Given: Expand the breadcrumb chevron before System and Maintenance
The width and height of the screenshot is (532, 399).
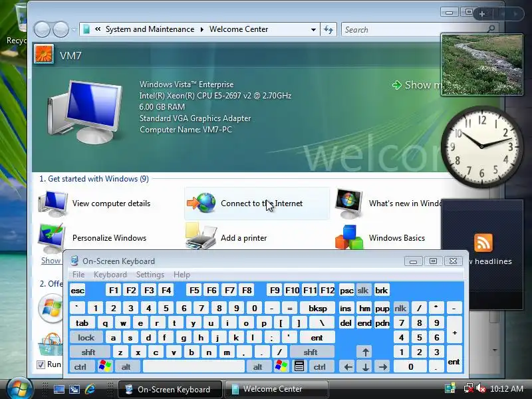Looking at the screenshot, I should click(98, 29).
